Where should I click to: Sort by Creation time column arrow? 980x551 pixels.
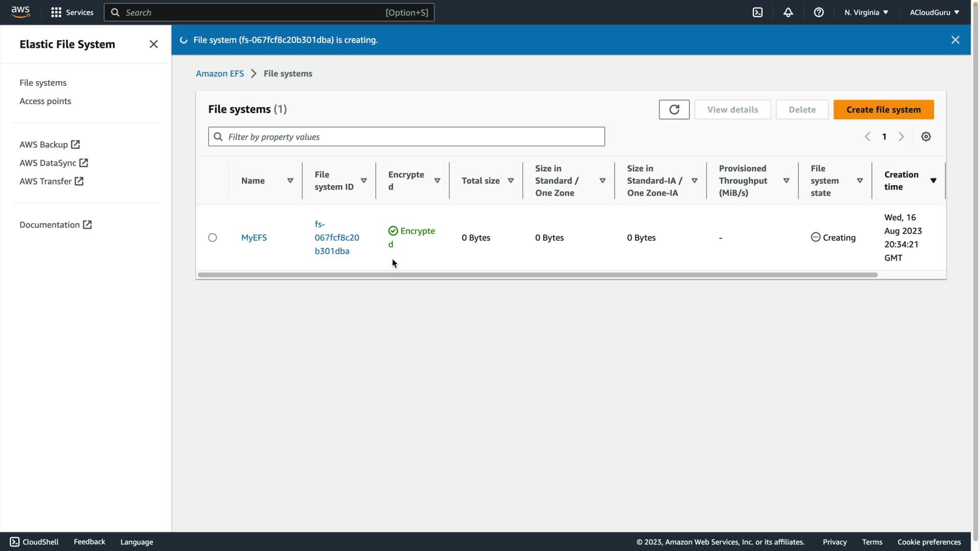(x=933, y=181)
